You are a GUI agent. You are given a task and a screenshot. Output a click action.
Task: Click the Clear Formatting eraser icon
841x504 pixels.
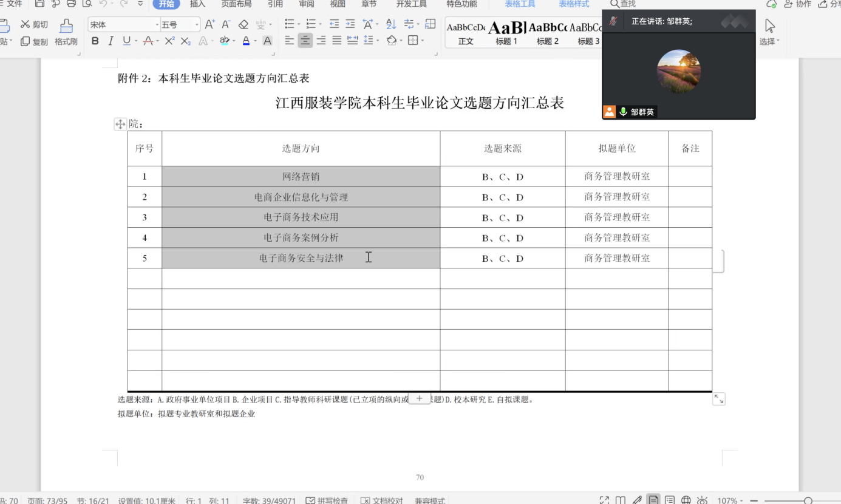[243, 24]
